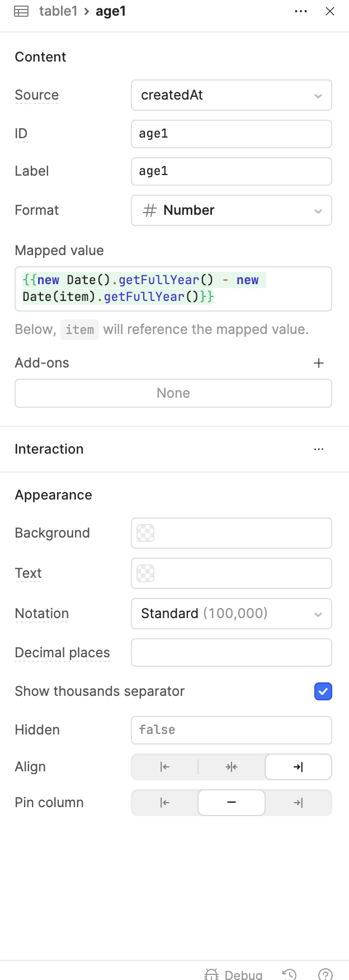Click the Decimal places input field
Viewport: 349px width, 980px height.
(232, 653)
